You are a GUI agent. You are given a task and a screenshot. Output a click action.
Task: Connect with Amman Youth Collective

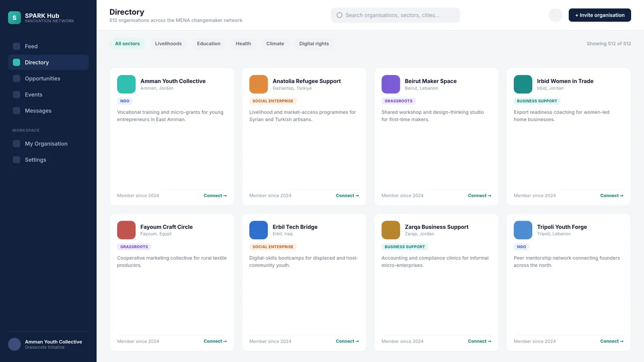point(215,196)
